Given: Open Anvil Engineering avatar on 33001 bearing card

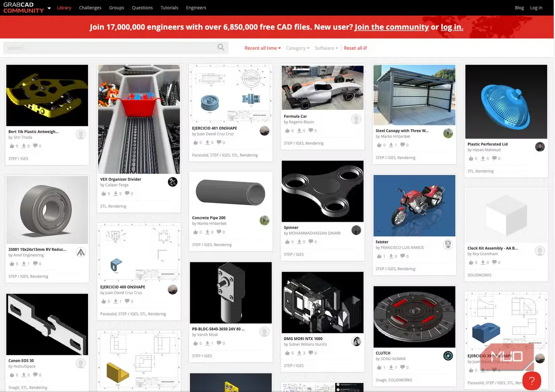Looking at the screenshot, I should click(81, 252).
